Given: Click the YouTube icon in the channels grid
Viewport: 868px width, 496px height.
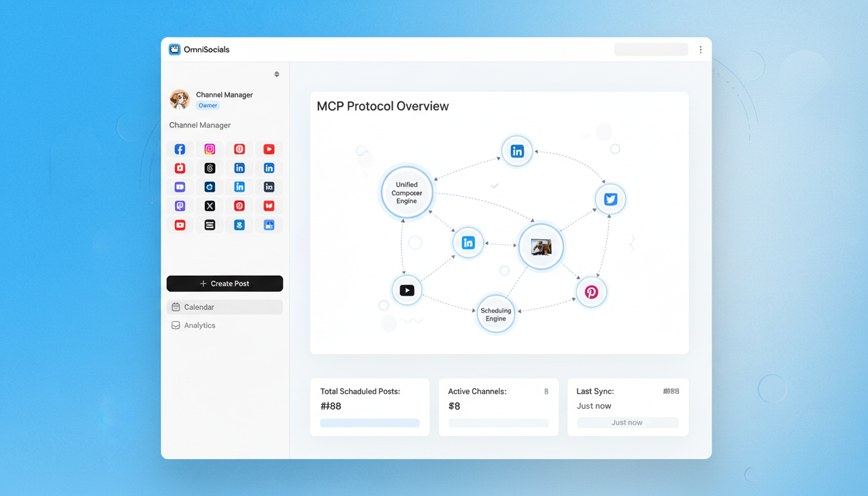Looking at the screenshot, I should 269,149.
